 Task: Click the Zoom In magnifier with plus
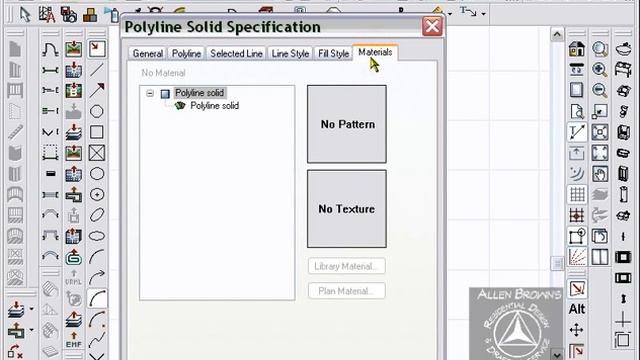(x=600, y=70)
